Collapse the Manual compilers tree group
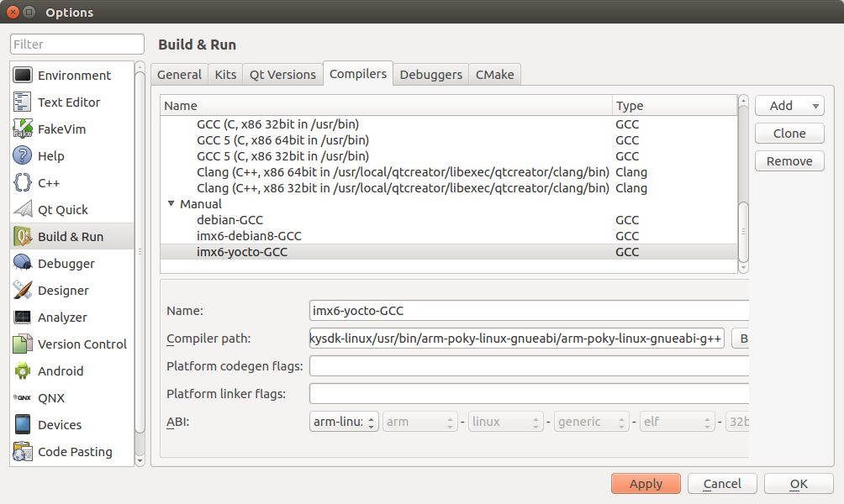This screenshot has width=844, height=504. point(171,204)
